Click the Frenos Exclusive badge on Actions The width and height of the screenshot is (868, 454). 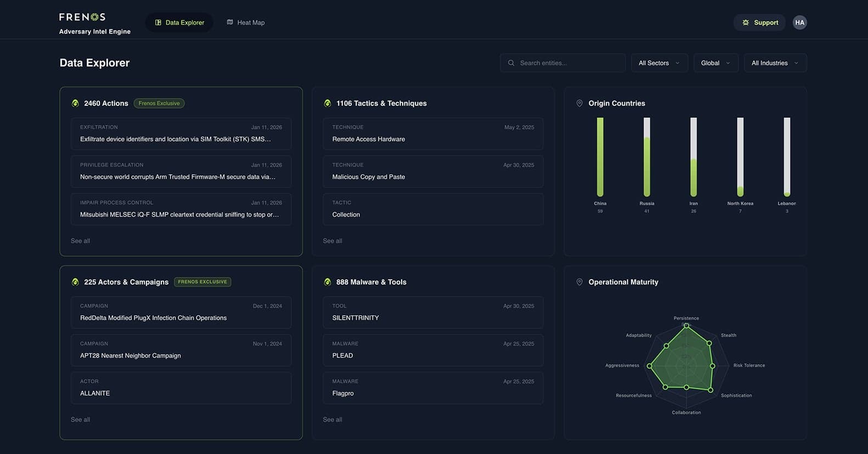[159, 103]
